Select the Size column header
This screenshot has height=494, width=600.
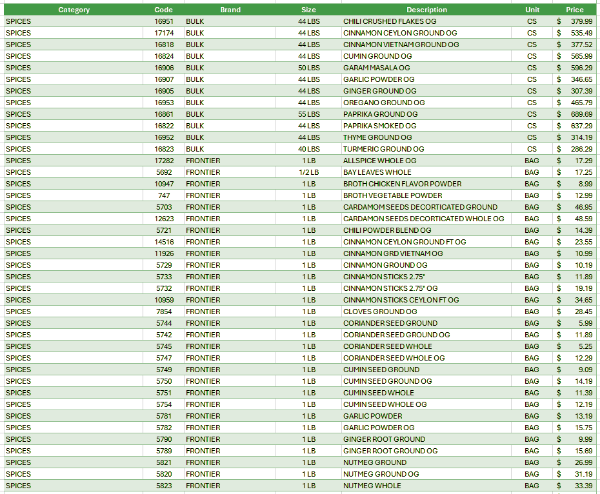[308, 9]
